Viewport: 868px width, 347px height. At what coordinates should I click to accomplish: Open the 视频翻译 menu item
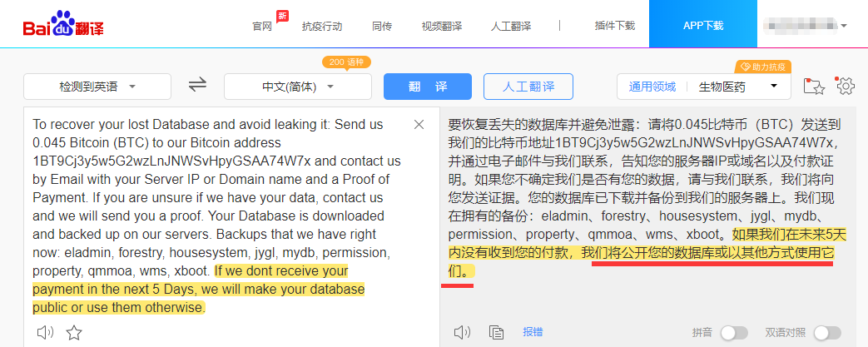[441, 26]
